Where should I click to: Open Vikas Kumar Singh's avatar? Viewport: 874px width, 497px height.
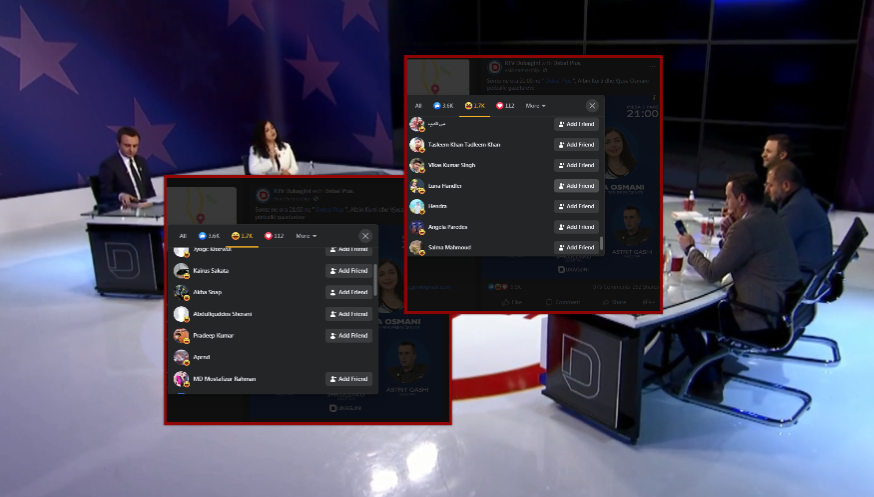pyautogui.click(x=416, y=165)
